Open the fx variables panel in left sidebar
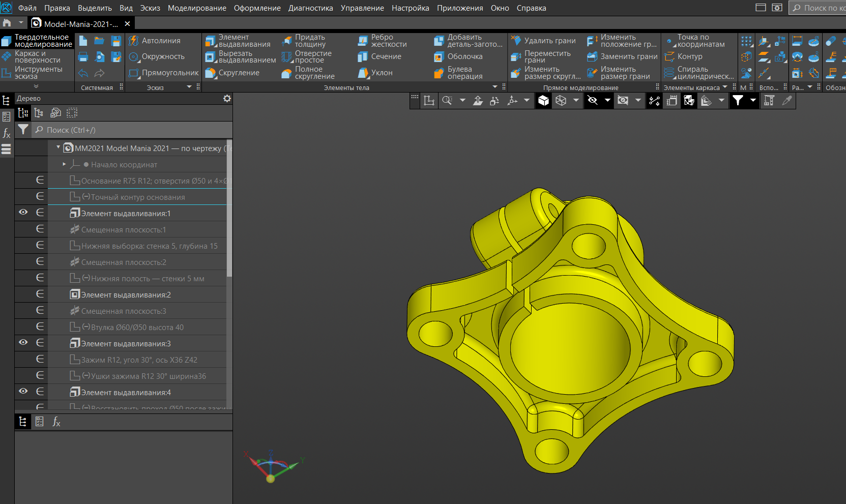Screen dimensions: 846x504 coord(7,133)
